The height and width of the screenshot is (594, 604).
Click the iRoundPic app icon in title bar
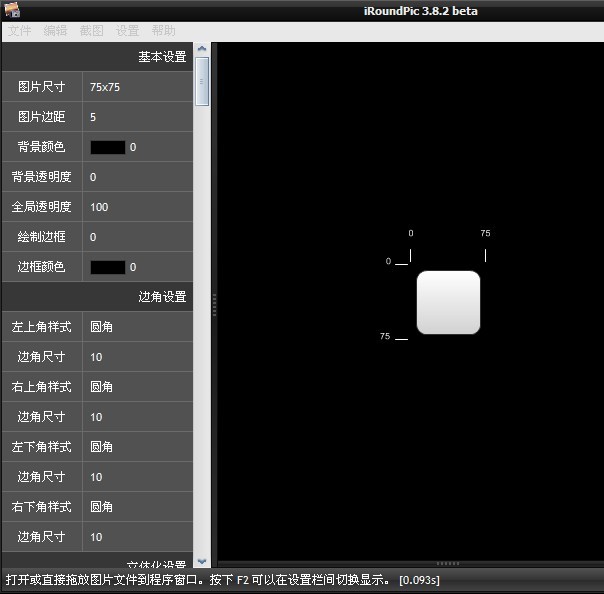12,10
